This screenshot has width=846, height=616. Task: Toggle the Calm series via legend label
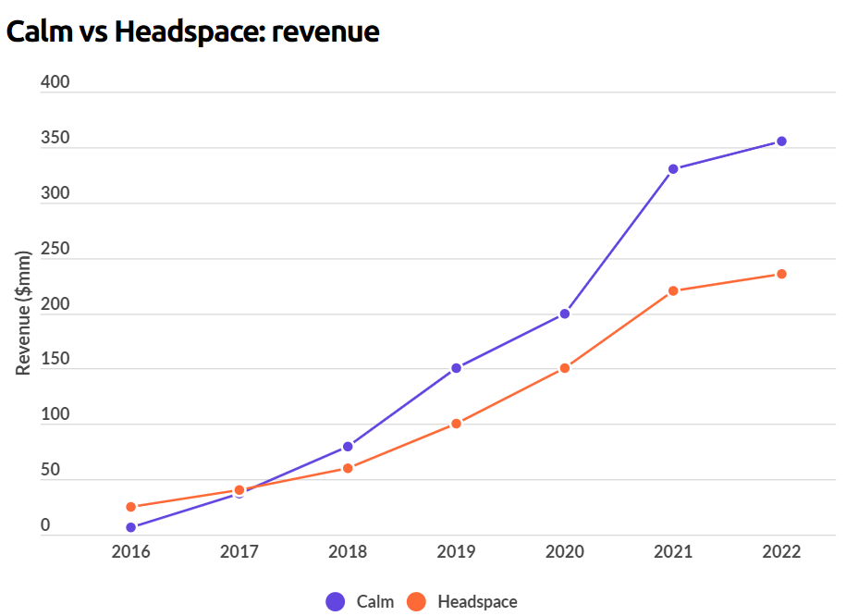click(374, 601)
